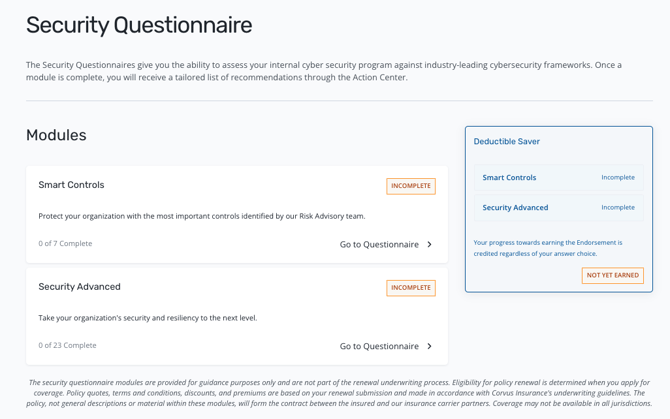Click the Deductible Saver panel title
The width and height of the screenshot is (670, 419).
click(506, 141)
